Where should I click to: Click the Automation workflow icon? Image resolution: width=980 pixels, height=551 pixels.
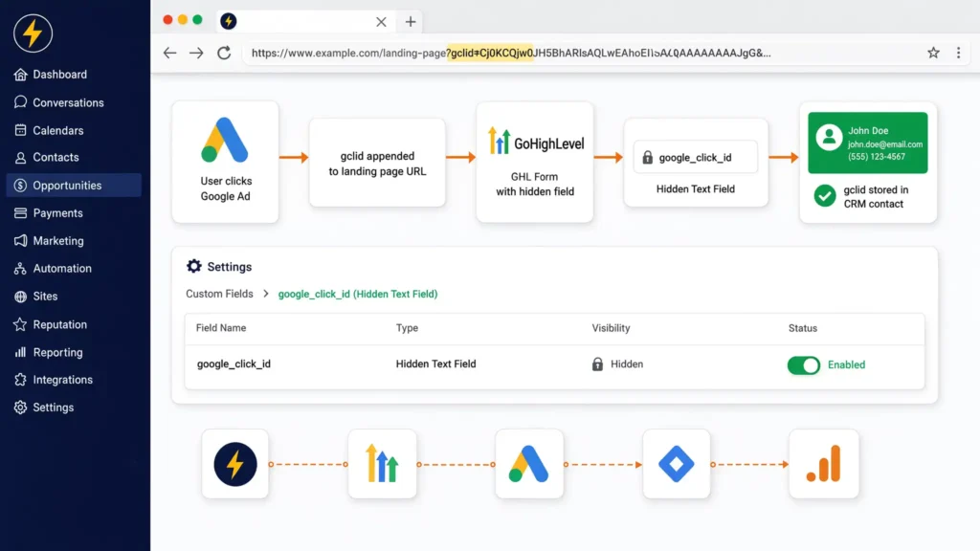pyautogui.click(x=21, y=269)
